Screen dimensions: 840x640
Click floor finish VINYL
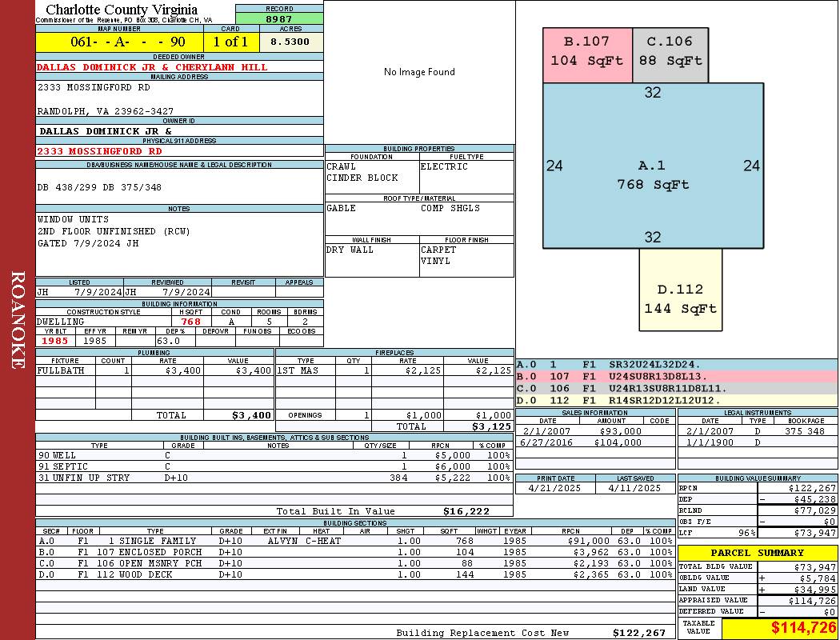pyautogui.click(x=435, y=261)
